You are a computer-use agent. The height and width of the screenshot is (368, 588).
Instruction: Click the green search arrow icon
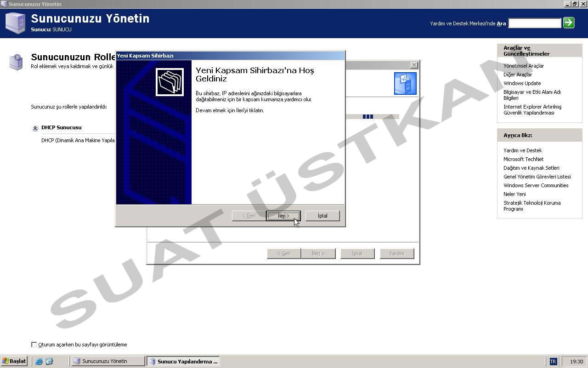click(569, 23)
